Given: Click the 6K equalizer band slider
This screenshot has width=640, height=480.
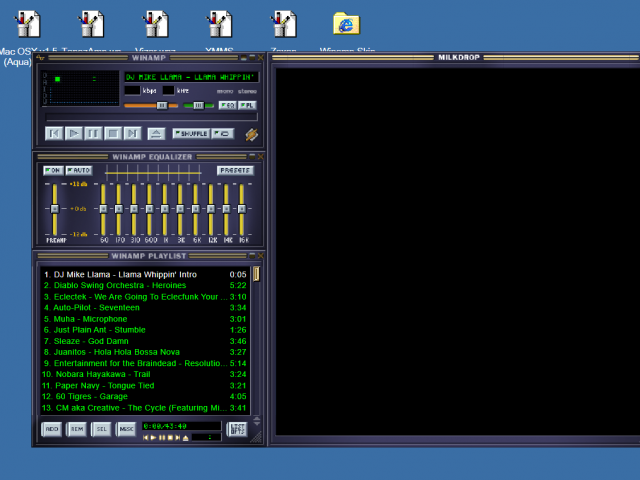Looking at the screenshot, I should [x=196, y=209].
